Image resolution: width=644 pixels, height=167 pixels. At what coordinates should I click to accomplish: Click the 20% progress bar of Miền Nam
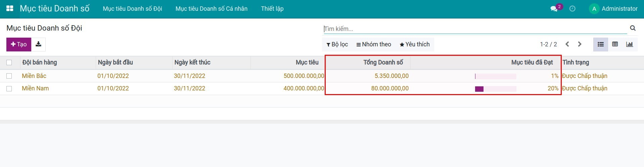(496, 89)
